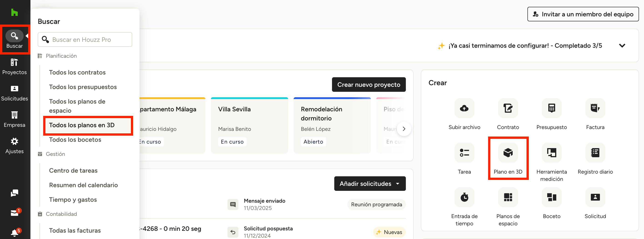Image resolution: width=644 pixels, height=239 pixels.
Task: Go to Proyectos in the sidebar
Action: (15, 66)
